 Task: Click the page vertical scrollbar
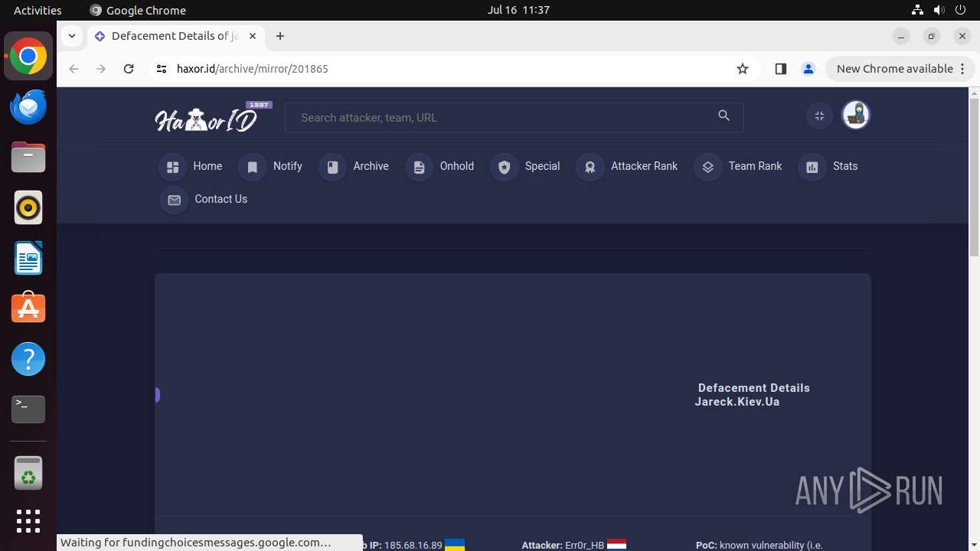pos(974,178)
